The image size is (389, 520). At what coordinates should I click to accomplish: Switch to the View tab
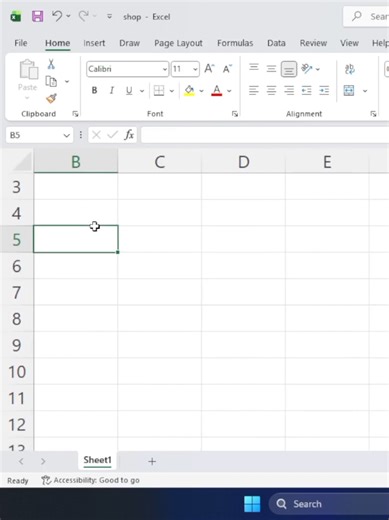(x=349, y=43)
